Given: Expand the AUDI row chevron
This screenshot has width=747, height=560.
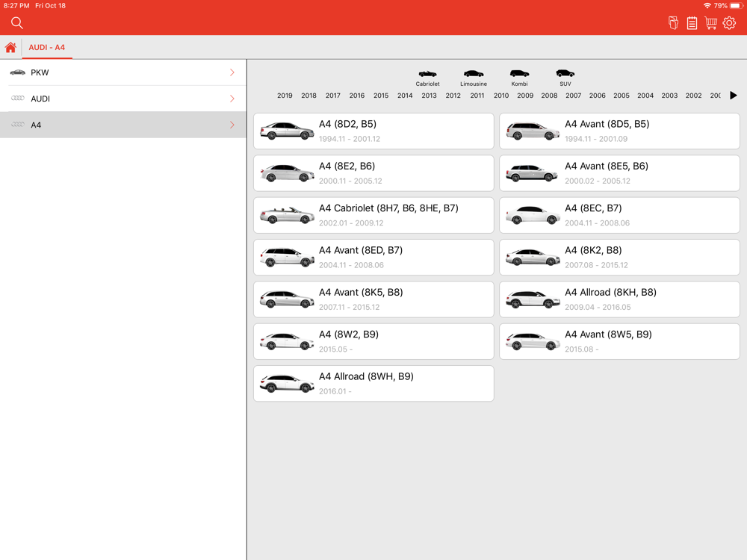Looking at the screenshot, I should (232, 99).
